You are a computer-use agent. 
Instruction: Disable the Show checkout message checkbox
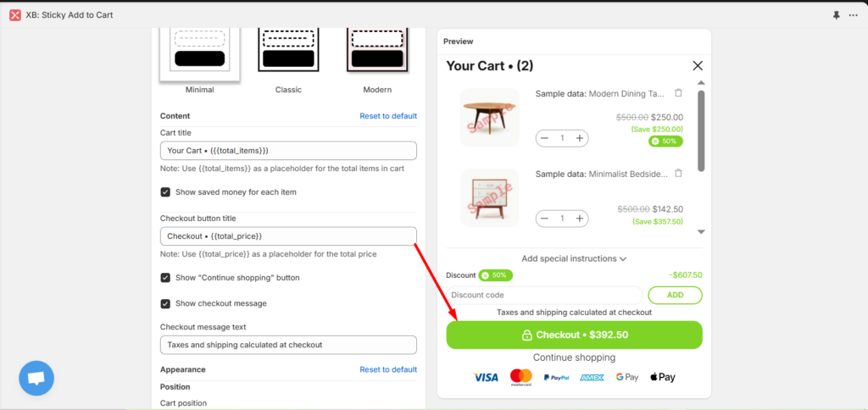(166, 303)
